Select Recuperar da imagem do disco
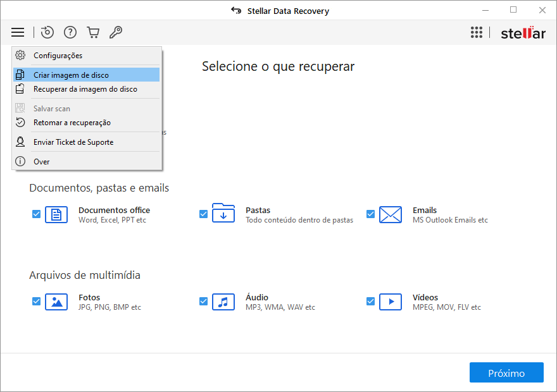Image resolution: width=557 pixels, height=392 pixels. point(85,89)
